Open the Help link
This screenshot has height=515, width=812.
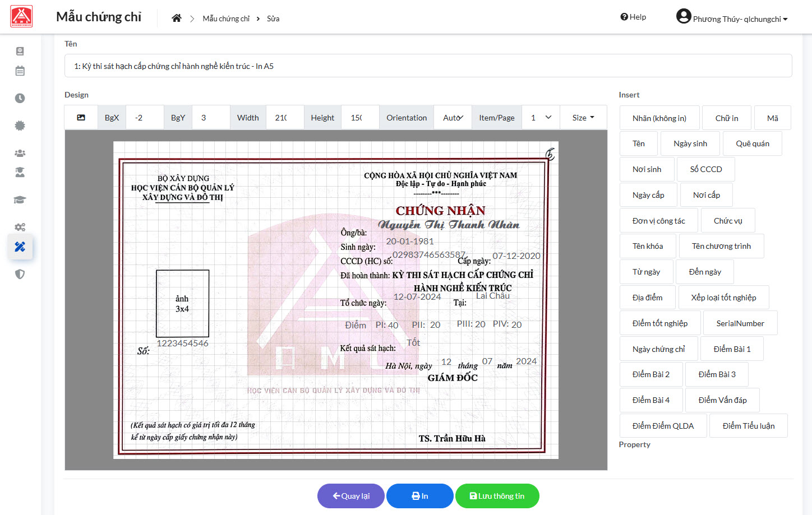coord(633,17)
